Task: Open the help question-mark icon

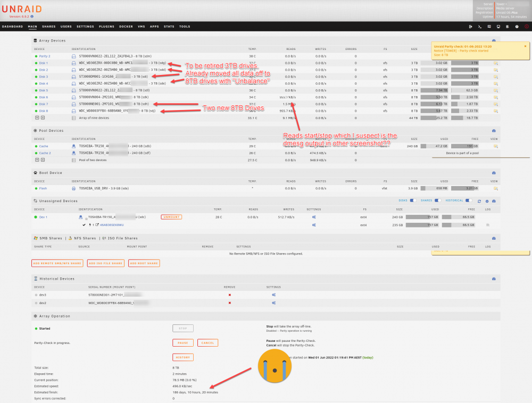Action: click(x=517, y=27)
